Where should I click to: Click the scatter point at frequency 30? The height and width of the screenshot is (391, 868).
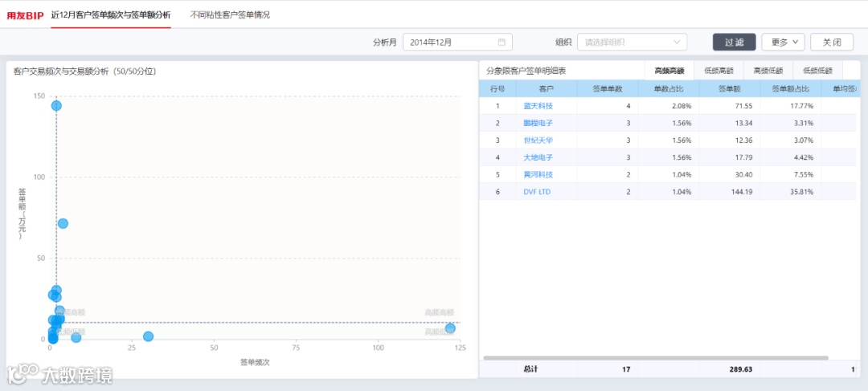[149, 336]
